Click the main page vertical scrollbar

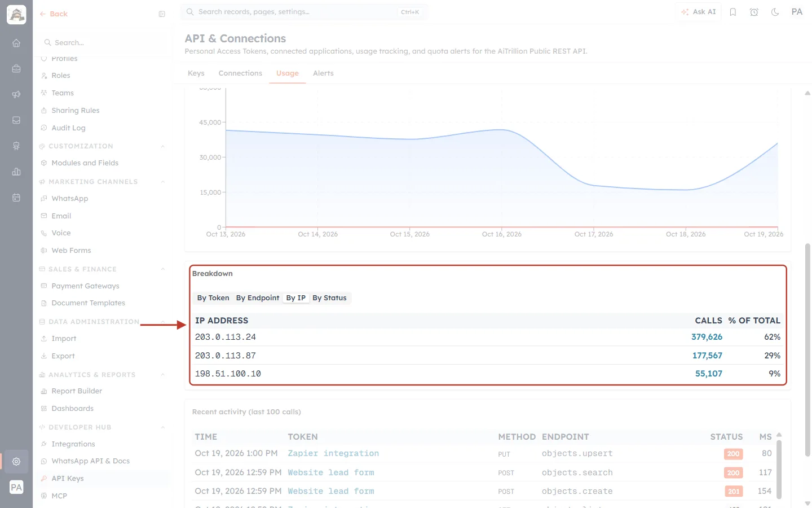tap(807, 350)
